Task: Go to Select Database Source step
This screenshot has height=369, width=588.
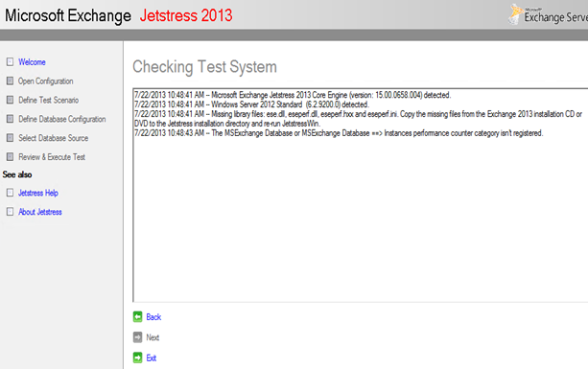Action: [54, 138]
